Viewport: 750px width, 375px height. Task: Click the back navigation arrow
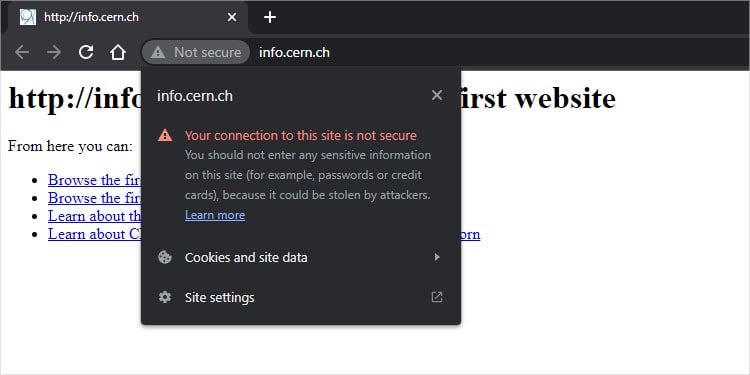(22, 52)
